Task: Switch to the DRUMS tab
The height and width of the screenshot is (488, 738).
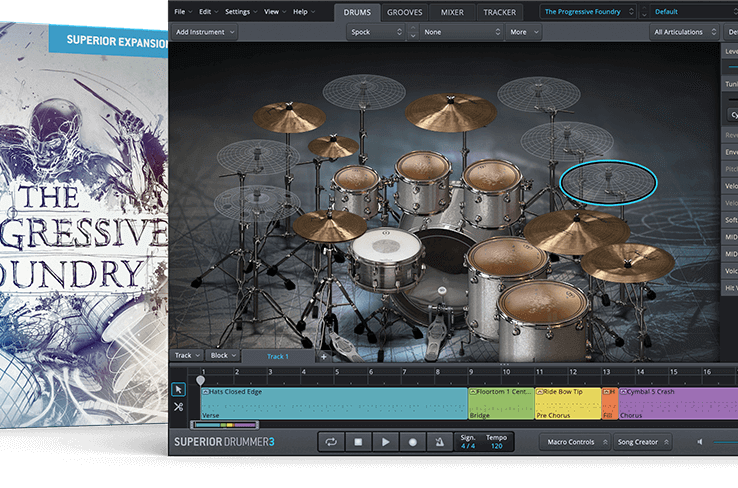Action: click(357, 12)
